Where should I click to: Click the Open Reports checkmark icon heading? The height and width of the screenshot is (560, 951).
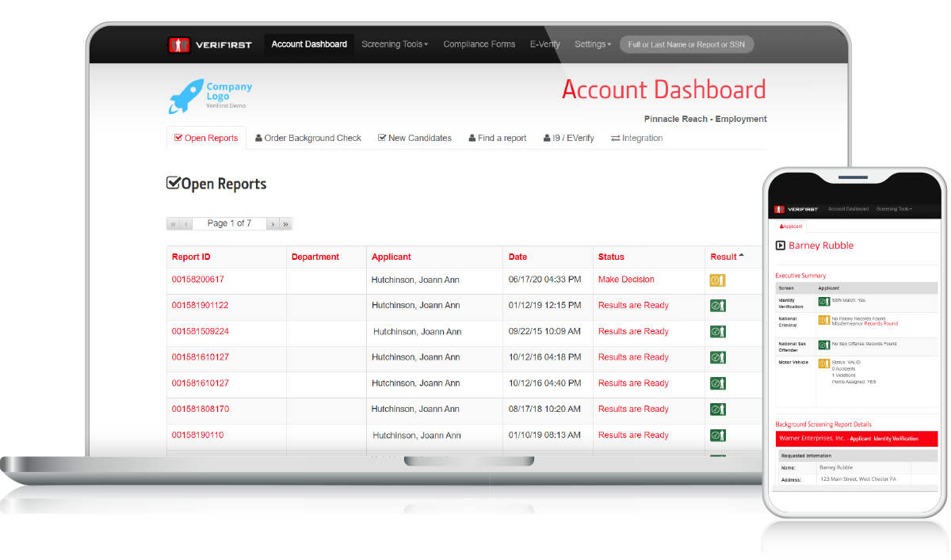tap(173, 183)
